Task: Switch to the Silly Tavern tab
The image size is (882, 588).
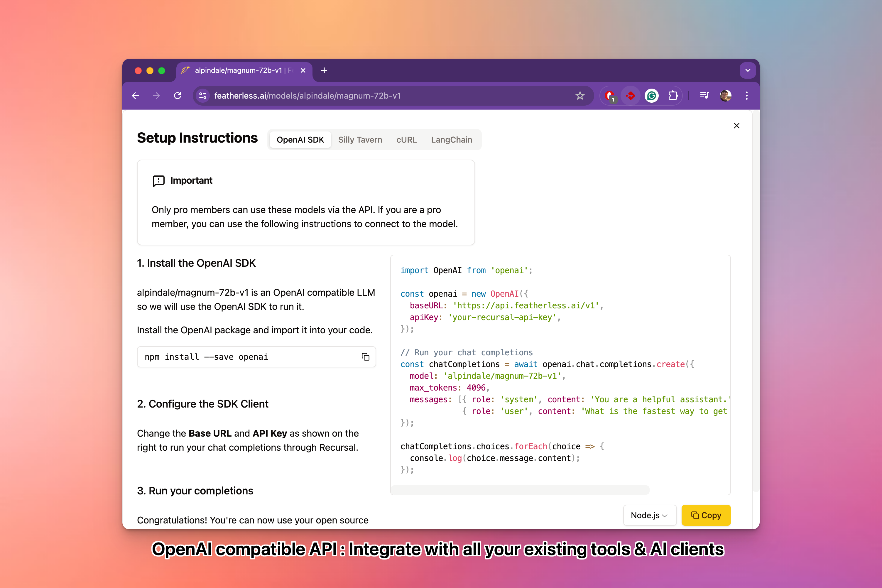Action: 360,140
